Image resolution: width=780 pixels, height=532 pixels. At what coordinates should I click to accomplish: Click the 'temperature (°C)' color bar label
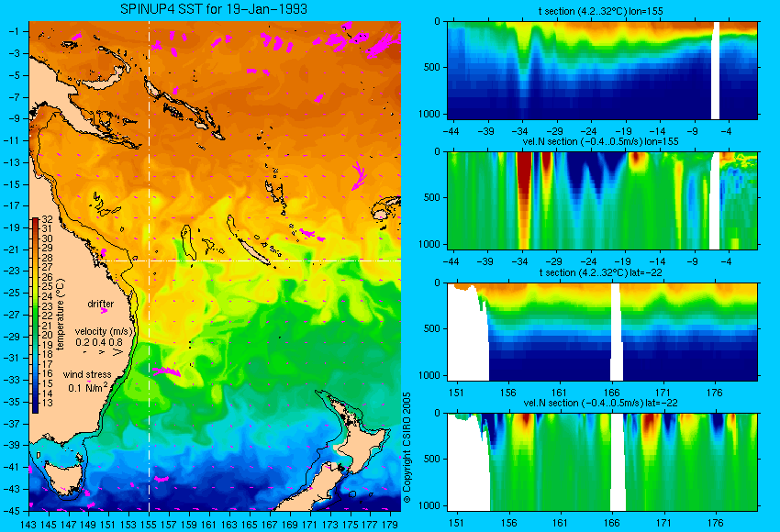click(x=61, y=315)
